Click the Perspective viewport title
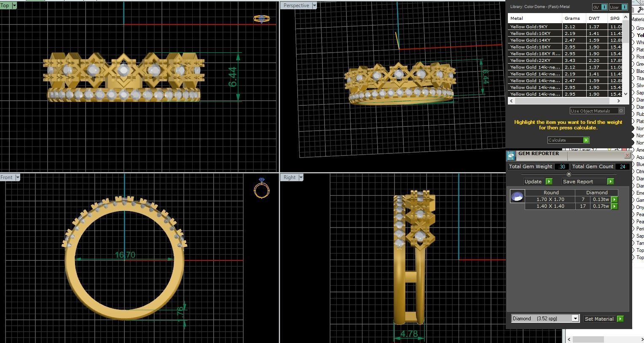 [296, 5]
